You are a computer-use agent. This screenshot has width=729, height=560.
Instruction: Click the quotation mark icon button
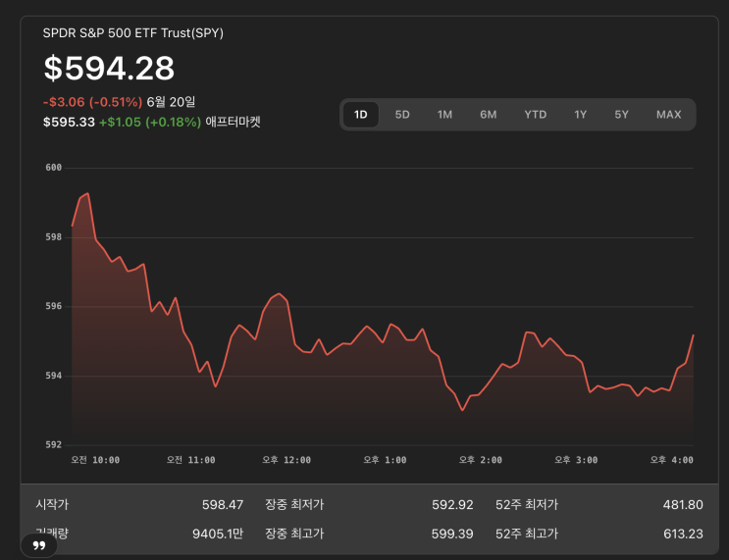coord(39,545)
